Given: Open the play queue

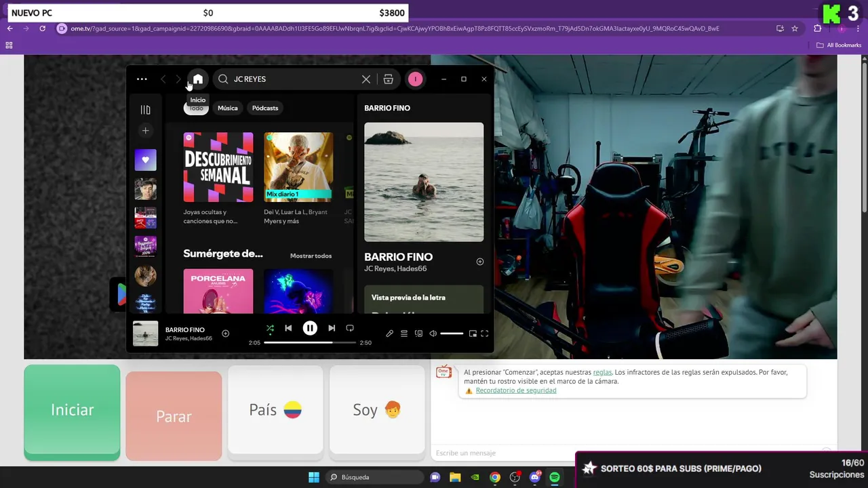Looking at the screenshot, I should [404, 333].
